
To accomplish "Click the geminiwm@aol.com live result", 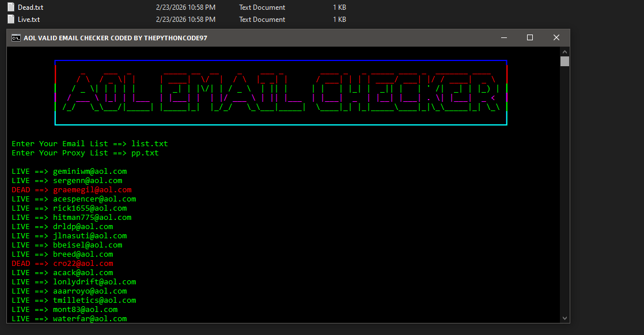I will pos(90,172).
